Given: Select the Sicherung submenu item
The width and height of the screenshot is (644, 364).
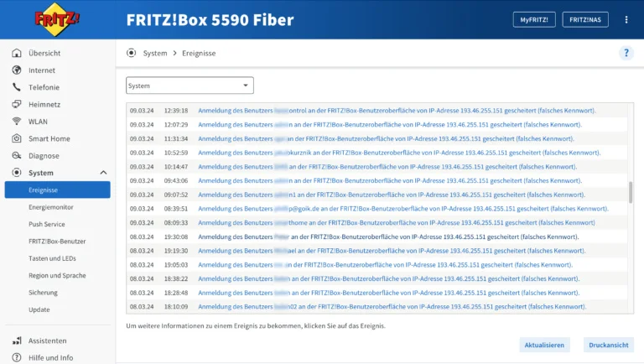Looking at the screenshot, I should pyautogui.click(x=43, y=293).
